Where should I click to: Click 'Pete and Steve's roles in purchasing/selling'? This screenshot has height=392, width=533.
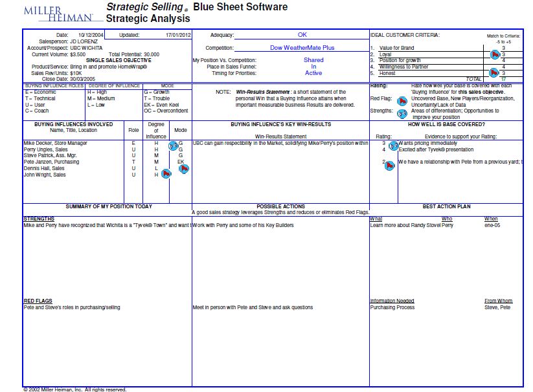click(72, 307)
